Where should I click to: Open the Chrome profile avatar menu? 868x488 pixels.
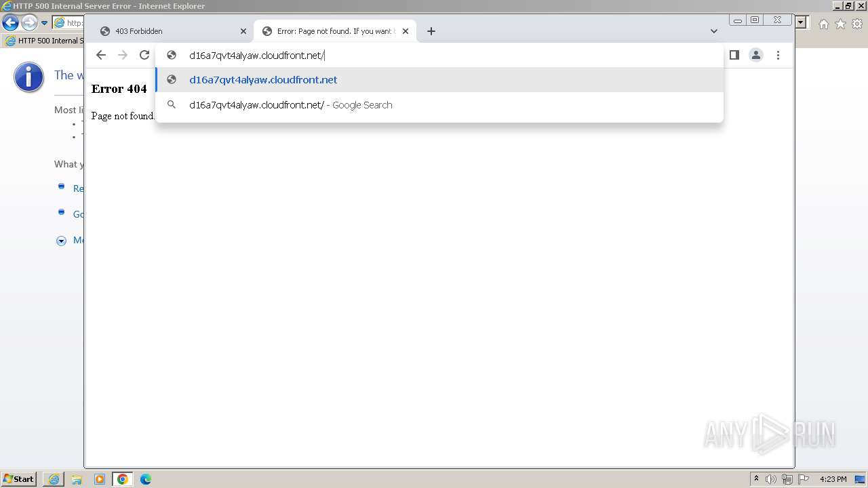pos(756,56)
